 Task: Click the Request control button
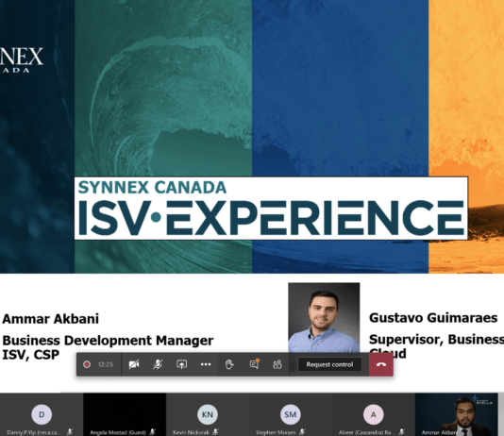point(329,364)
